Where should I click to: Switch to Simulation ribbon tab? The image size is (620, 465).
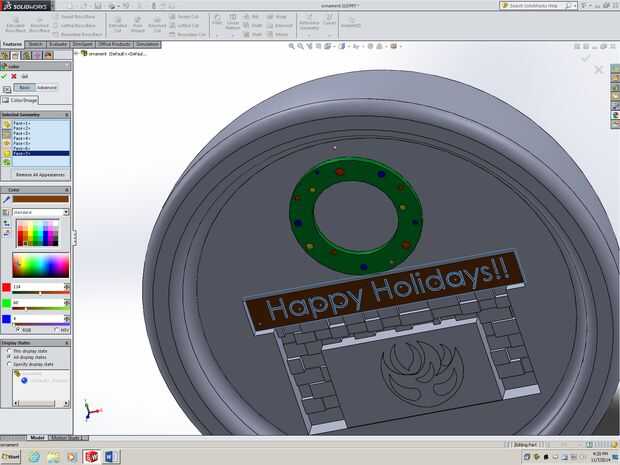pyautogui.click(x=147, y=44)
